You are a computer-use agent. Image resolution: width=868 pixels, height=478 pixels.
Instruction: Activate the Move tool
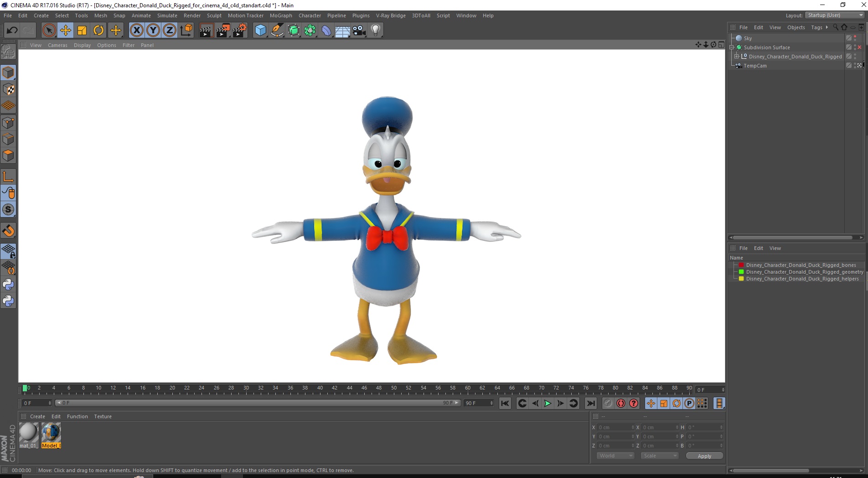click(x=66, y=31)
